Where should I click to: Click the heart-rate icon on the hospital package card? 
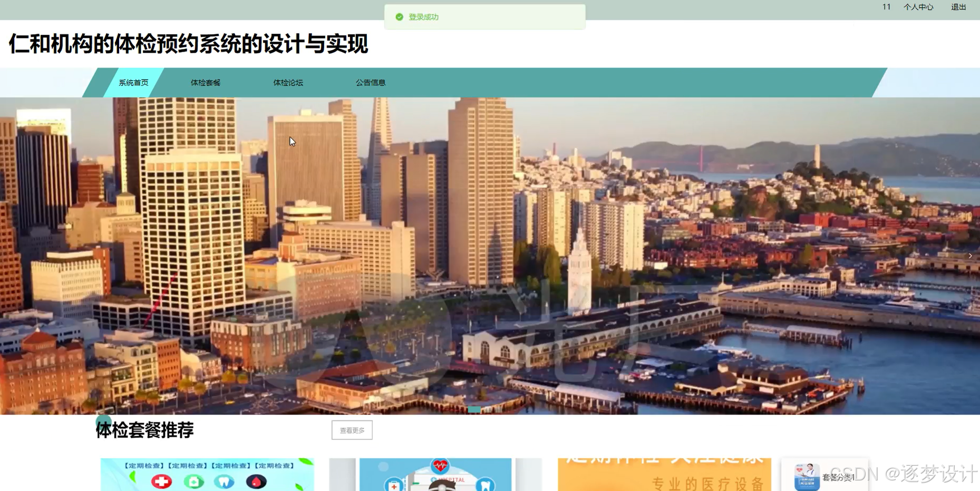tap(439, 466)
